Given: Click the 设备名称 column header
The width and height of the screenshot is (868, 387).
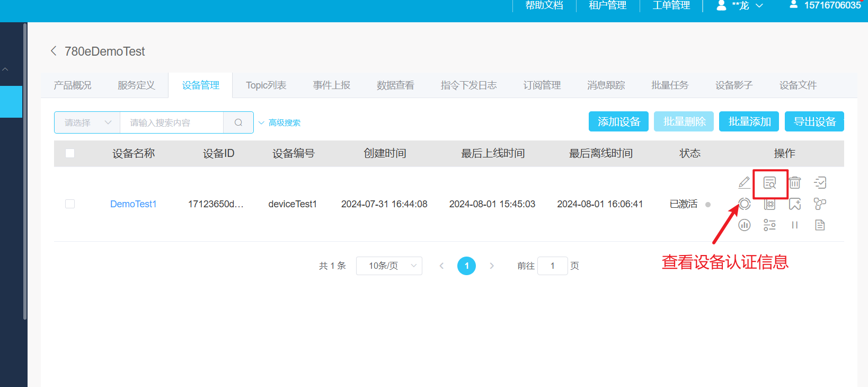Looking at the screenshot, I should click(134, 153).
